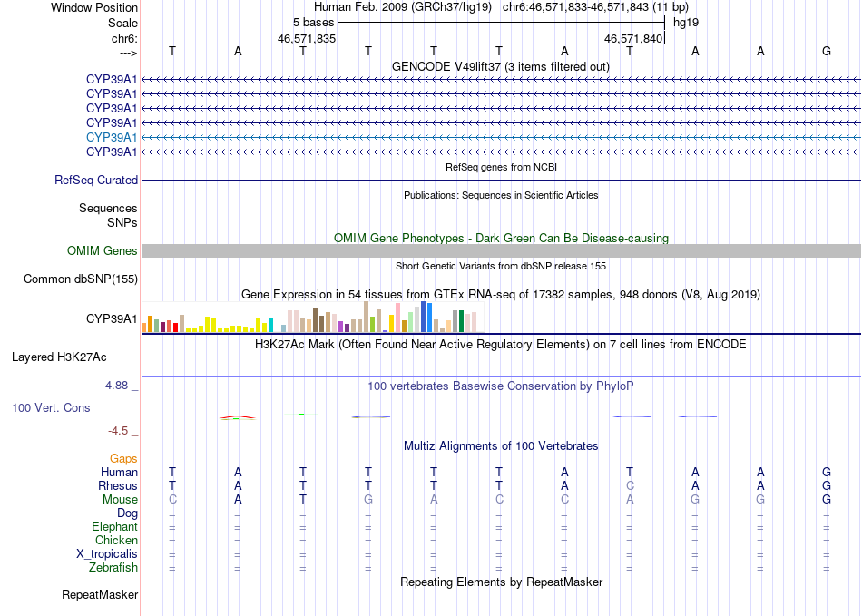This screenshot has width=862, height=616.
Task: Select the Mouse species label
Action: click(120, 500)
